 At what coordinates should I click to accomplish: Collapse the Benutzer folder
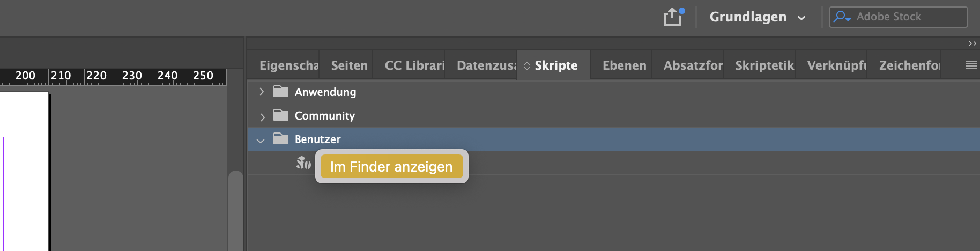(x=261, y=140)
